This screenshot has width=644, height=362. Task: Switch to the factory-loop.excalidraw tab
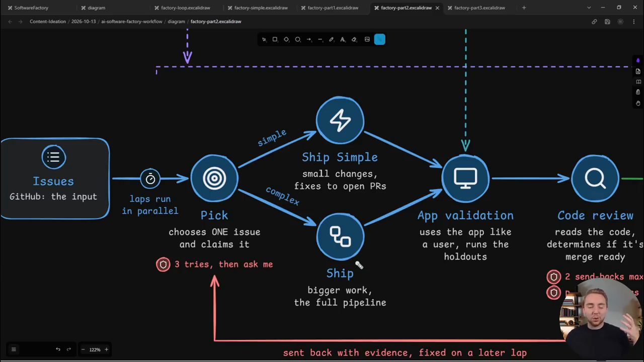click(186, 8)
